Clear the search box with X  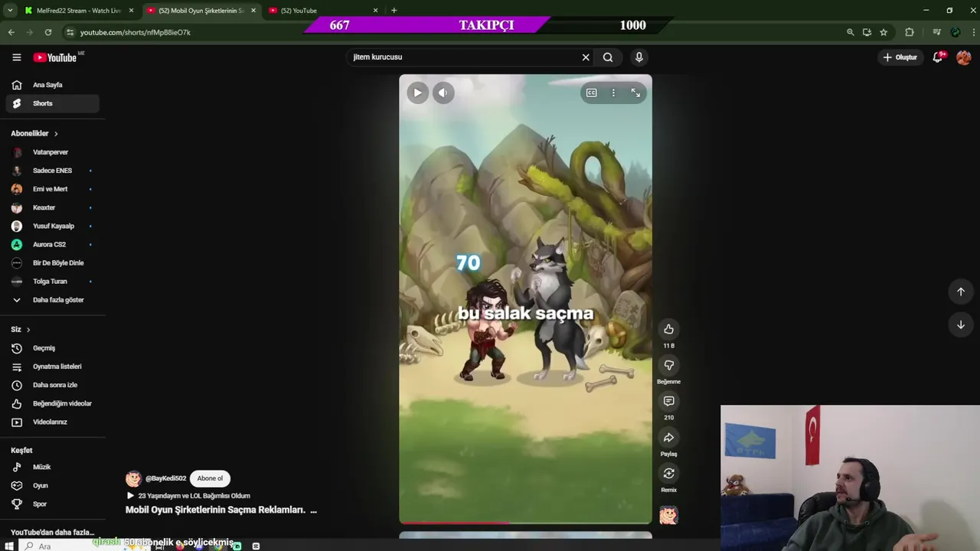point(586,57)
